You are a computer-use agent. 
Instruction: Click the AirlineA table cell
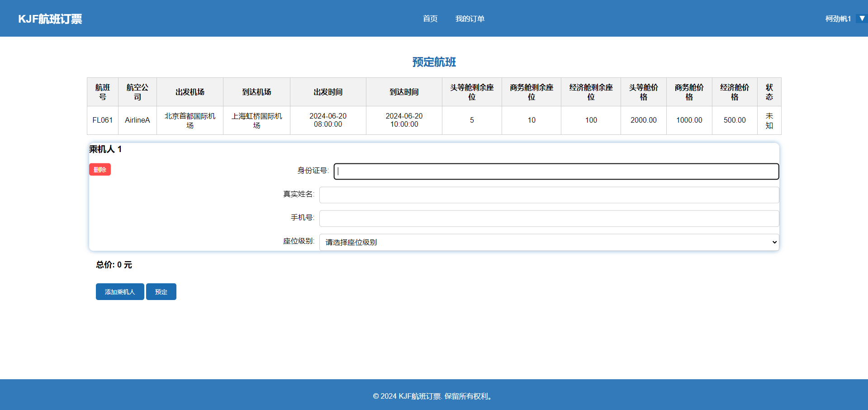(x=137, y=120)
